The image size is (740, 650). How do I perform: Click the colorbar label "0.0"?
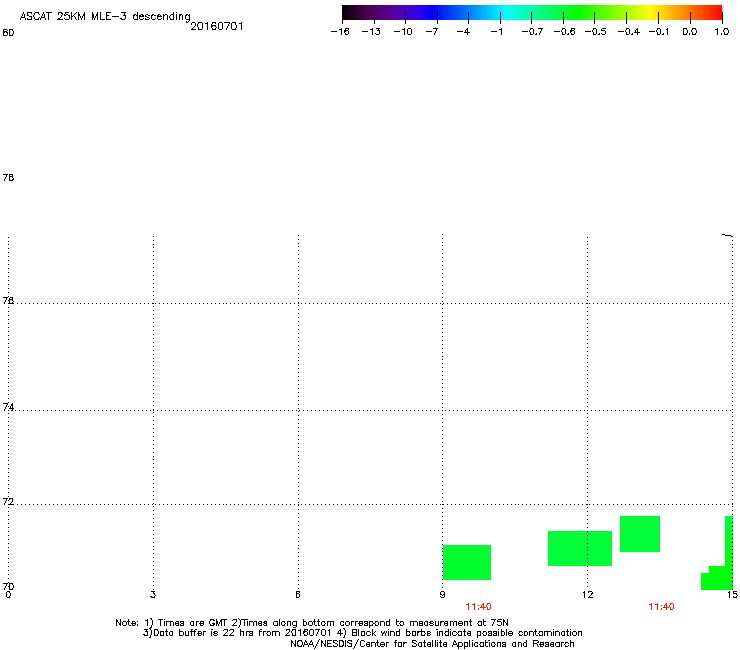690,32
